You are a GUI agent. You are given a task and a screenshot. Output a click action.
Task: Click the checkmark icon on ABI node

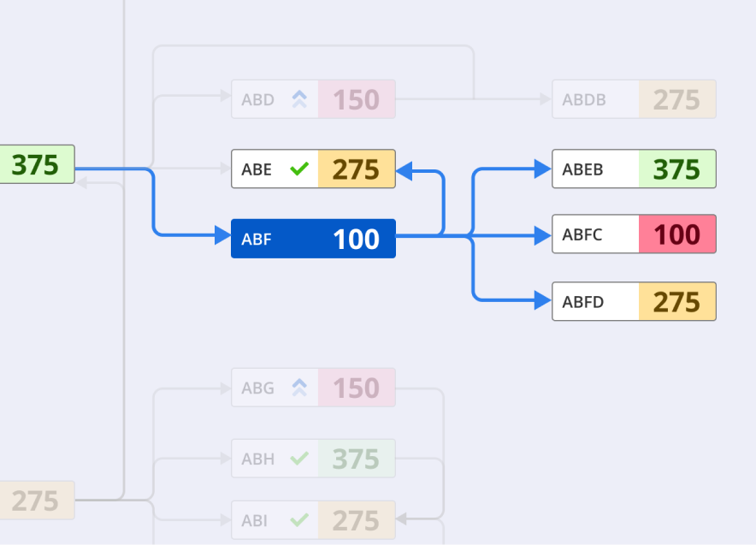pyautogui.click(x=298, y=520)
